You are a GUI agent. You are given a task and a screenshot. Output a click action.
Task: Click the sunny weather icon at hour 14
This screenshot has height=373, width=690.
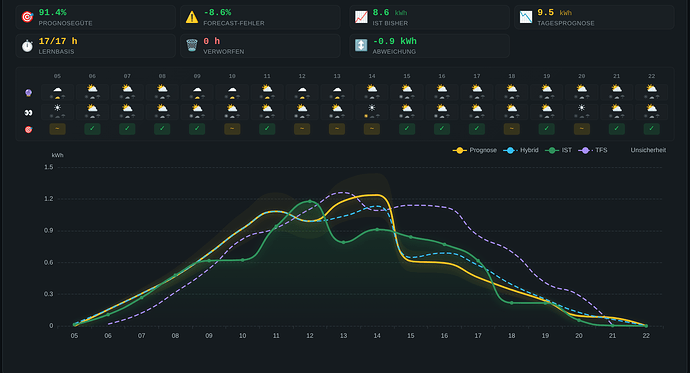coord(372,108)
